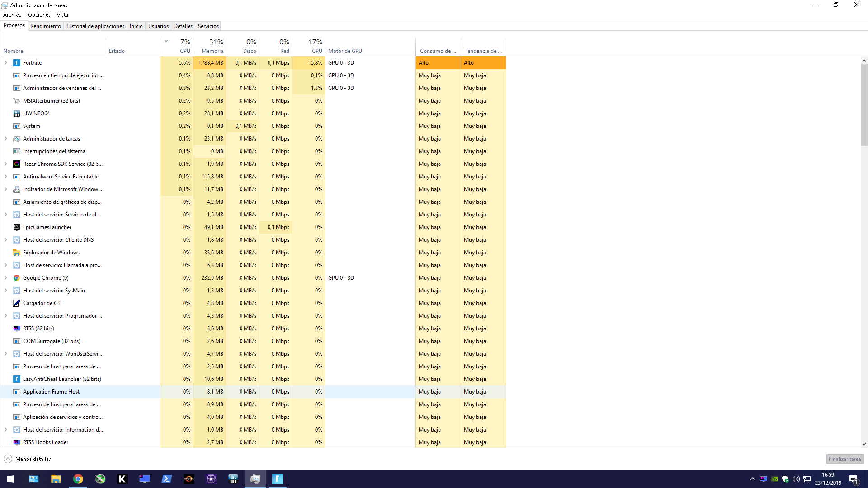Sort processes by the Red column
Viewport: 868px width, 488px height.
pyautogui.click(x=276, y=46)
